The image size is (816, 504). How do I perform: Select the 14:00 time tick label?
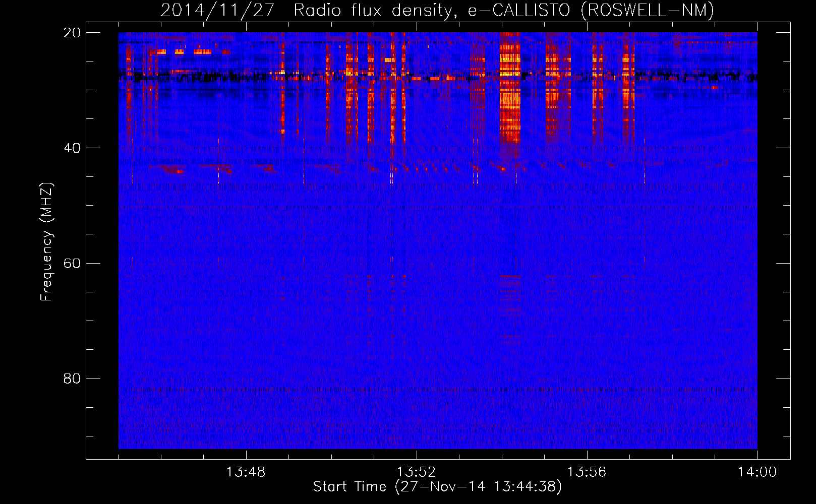click(x=757, y=472)
